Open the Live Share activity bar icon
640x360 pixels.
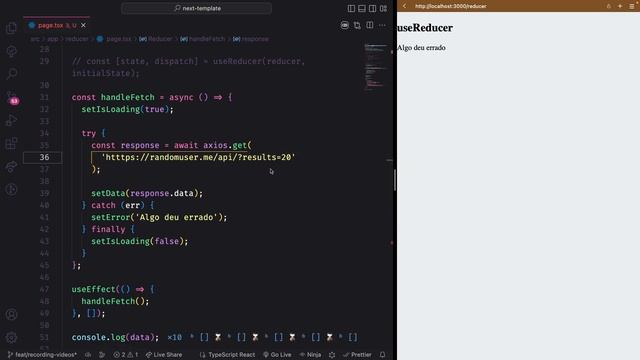point(11,166)
